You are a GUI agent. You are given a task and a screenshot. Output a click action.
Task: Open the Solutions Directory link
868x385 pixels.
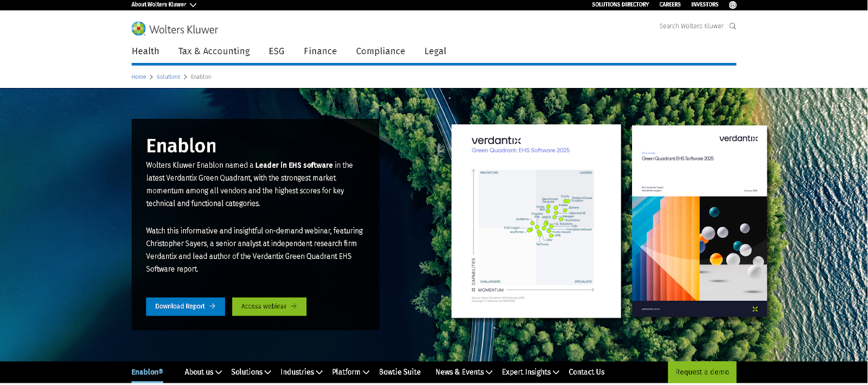[620, 4]
